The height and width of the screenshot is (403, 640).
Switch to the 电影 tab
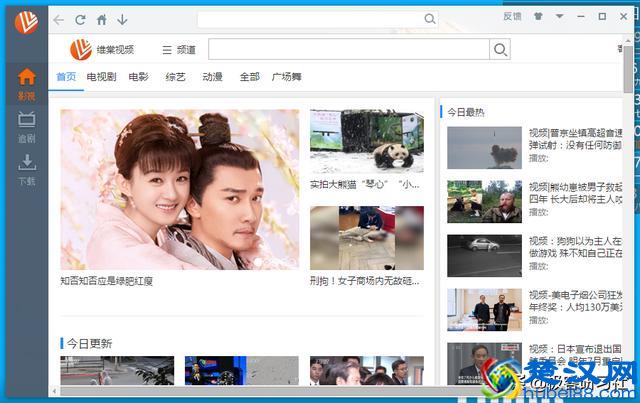(139, 77)
